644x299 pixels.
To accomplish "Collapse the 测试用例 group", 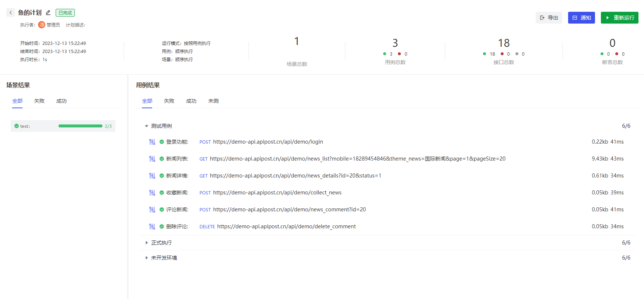I will click(147, 126).
